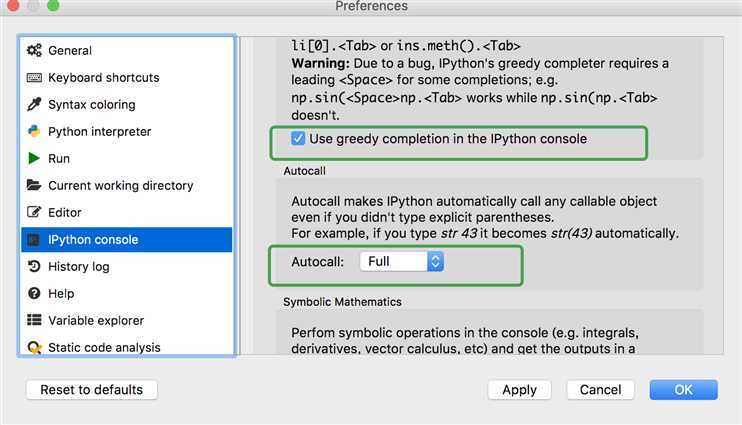Select IPython console page
This screenshot has width=742, height=425.
coord(127,239)
